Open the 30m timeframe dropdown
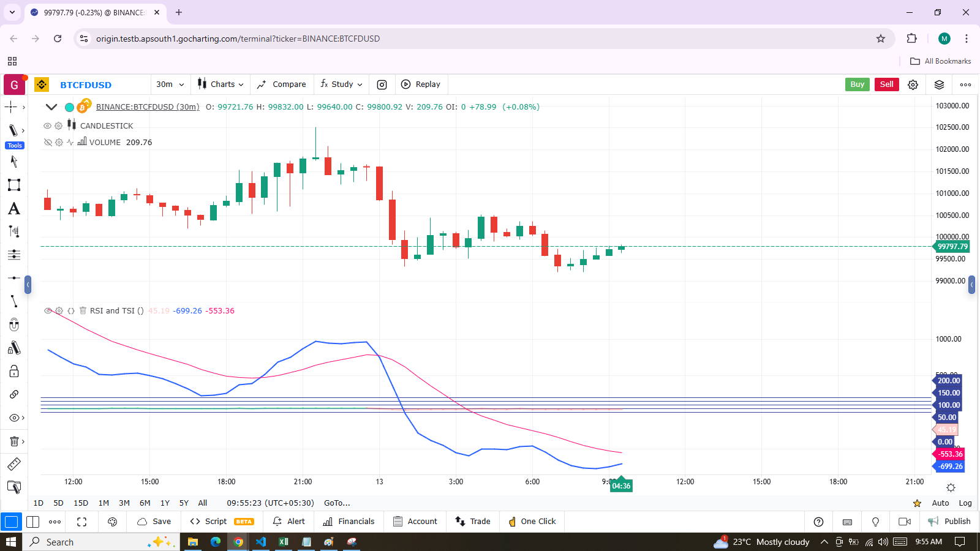The height and width of the screenshot is (551, 980). (170, 84)
